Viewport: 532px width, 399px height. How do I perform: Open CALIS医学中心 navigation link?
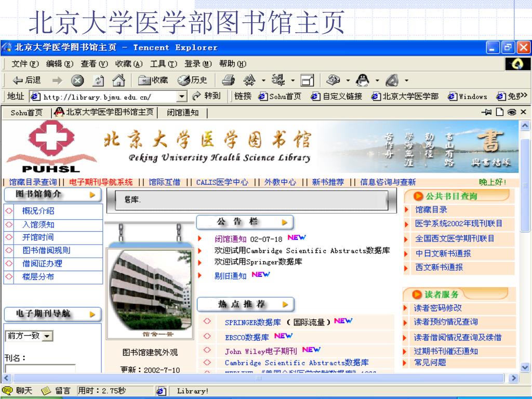tap(222, 182)
